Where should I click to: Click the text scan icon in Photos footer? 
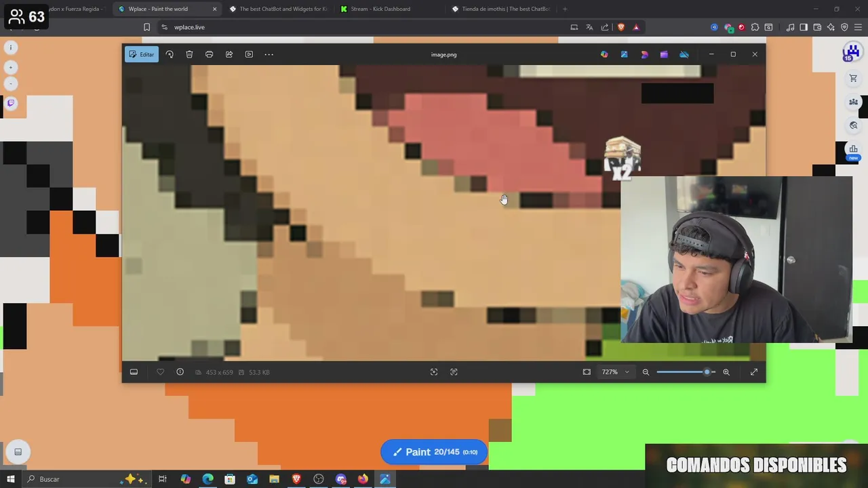pyautogui.click(x=454, y=372)
